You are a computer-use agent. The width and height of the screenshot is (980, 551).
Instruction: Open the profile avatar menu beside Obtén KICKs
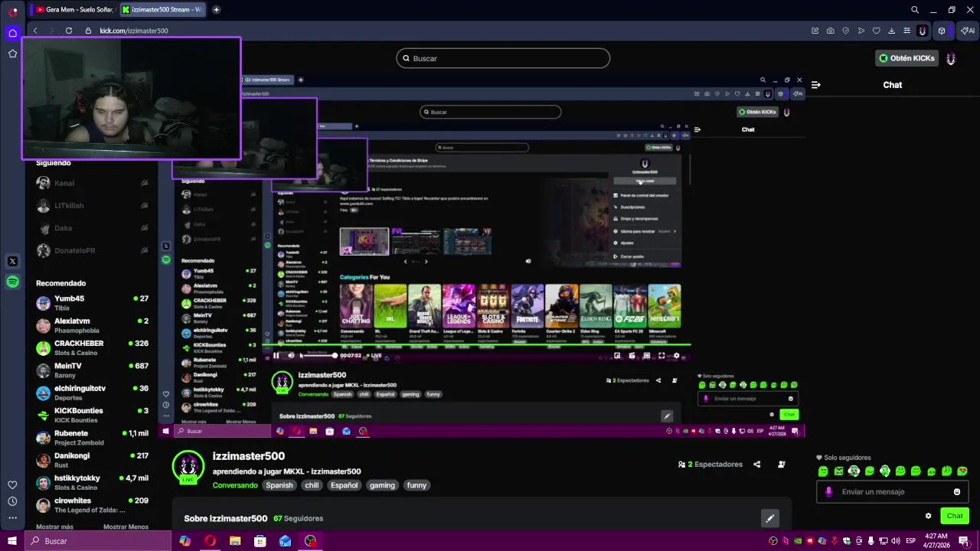click(x=951, y=58)
